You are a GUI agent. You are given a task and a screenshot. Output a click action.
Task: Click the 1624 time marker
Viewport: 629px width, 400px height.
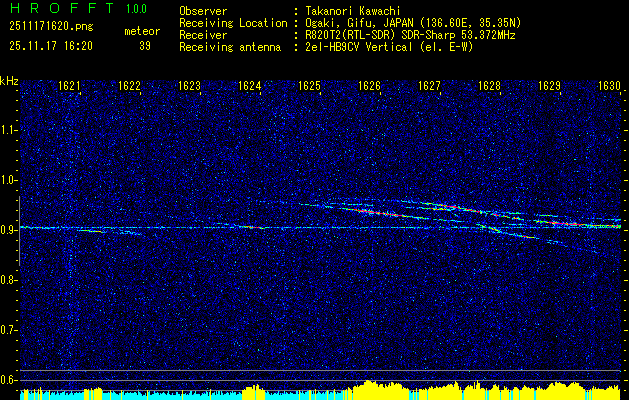[x=249, y=86]
